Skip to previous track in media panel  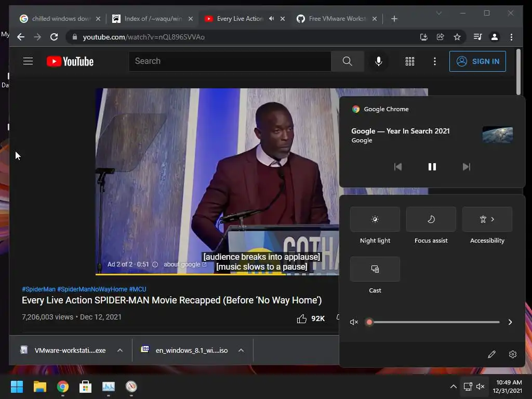point(397,167)
